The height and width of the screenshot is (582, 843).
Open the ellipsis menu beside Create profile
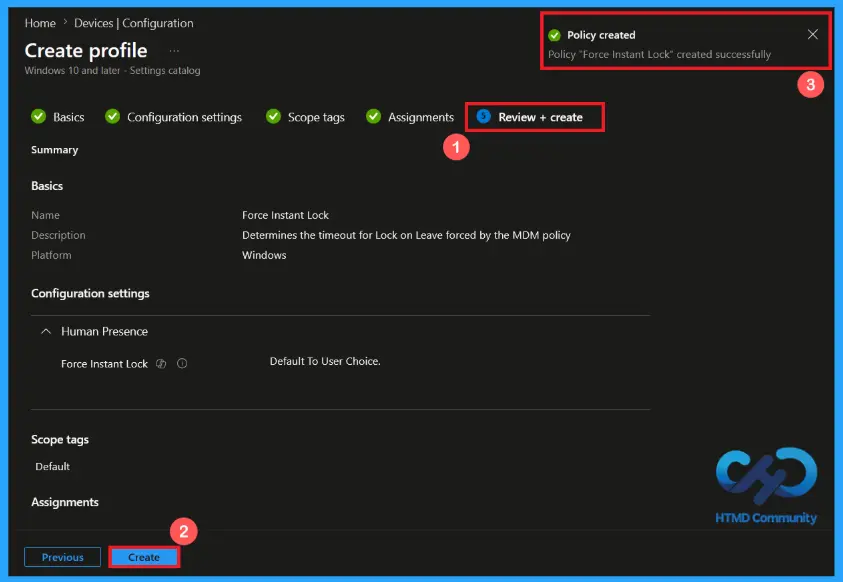click(x=174, y=51)
